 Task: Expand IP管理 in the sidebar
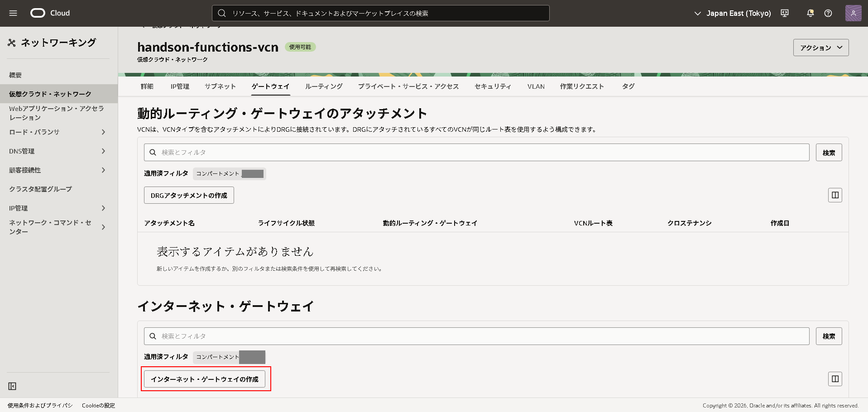point(103,208)
